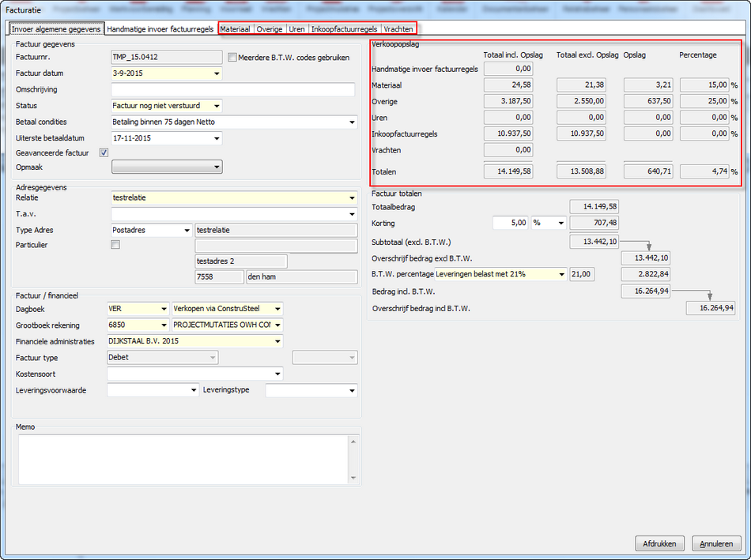This screenshot has width=751, height=560.
Task: Open the Factuur datum dropdown
Action: tap(217, 73)
